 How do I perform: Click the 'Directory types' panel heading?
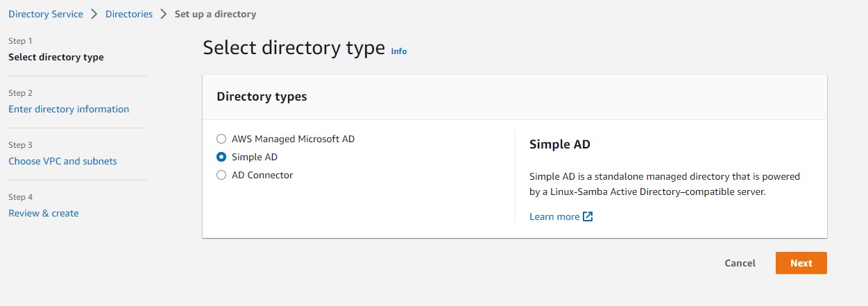click(x=262, y=96)
